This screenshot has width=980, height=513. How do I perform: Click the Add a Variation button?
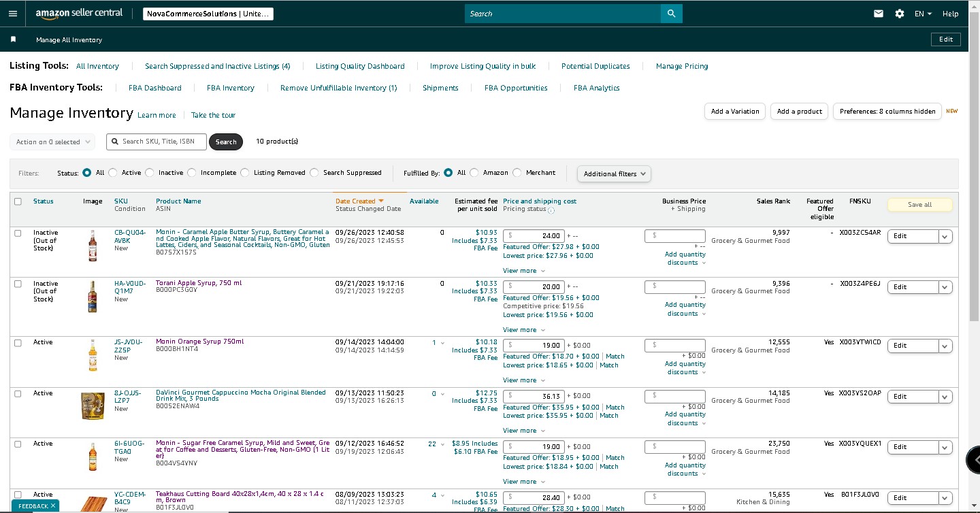pyautogui.click(x=735, y=112)
